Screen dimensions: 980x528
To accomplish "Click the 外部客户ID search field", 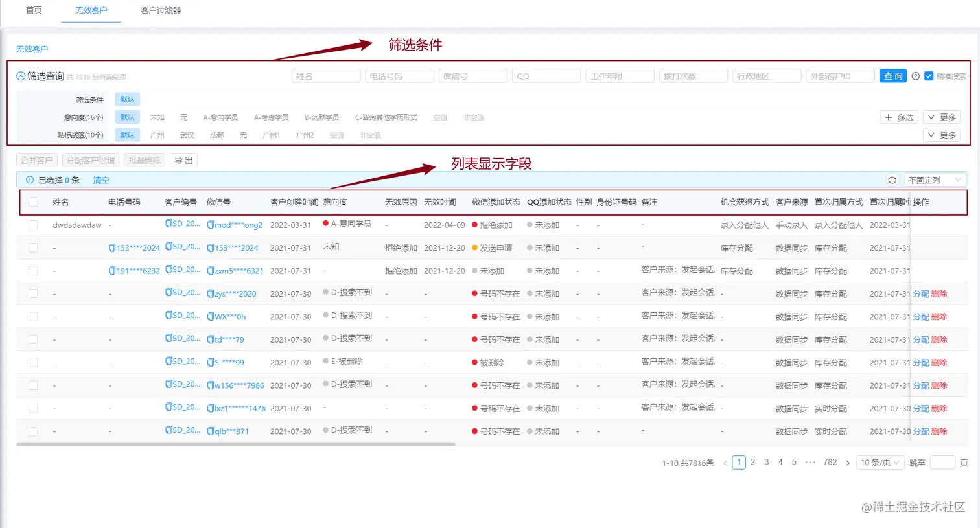I will [x=840, y=76].
